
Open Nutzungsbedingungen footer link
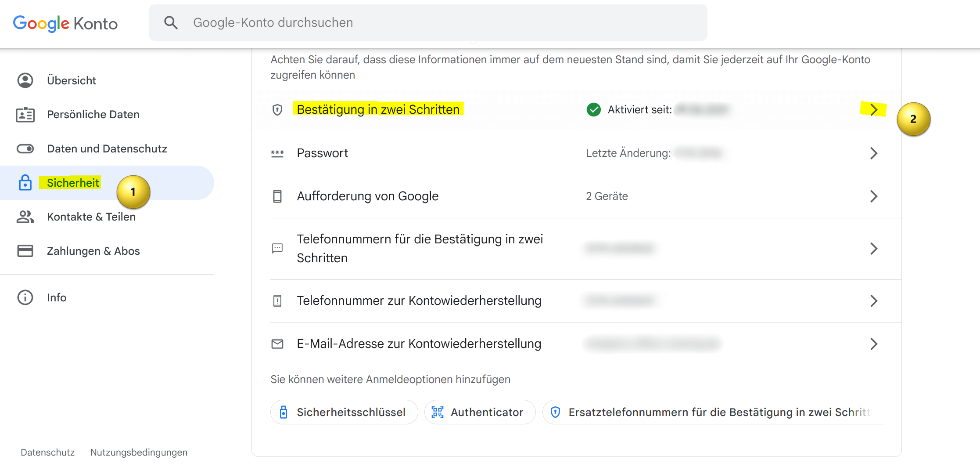coord(139,452)
